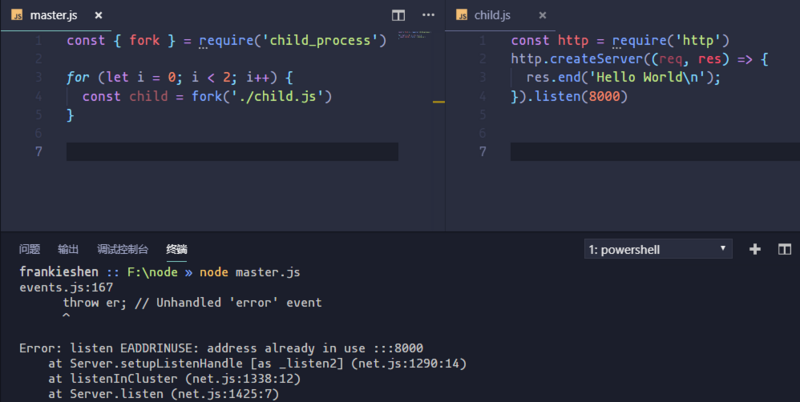
Task: Click the yellow overview ruler marker
Action: pyautogui.click(x=439, y=102)
